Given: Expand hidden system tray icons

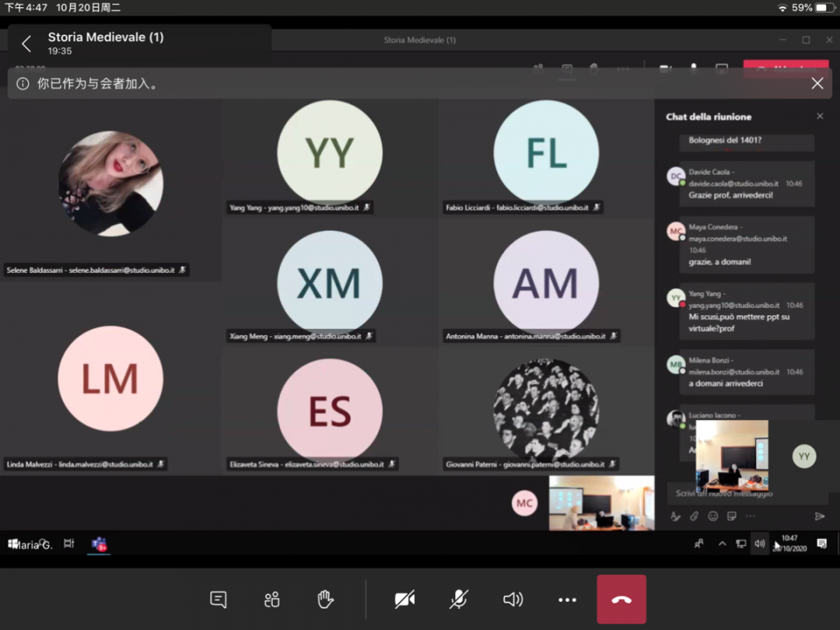Looking at the screenshot, I should click(x=722, y=544).
